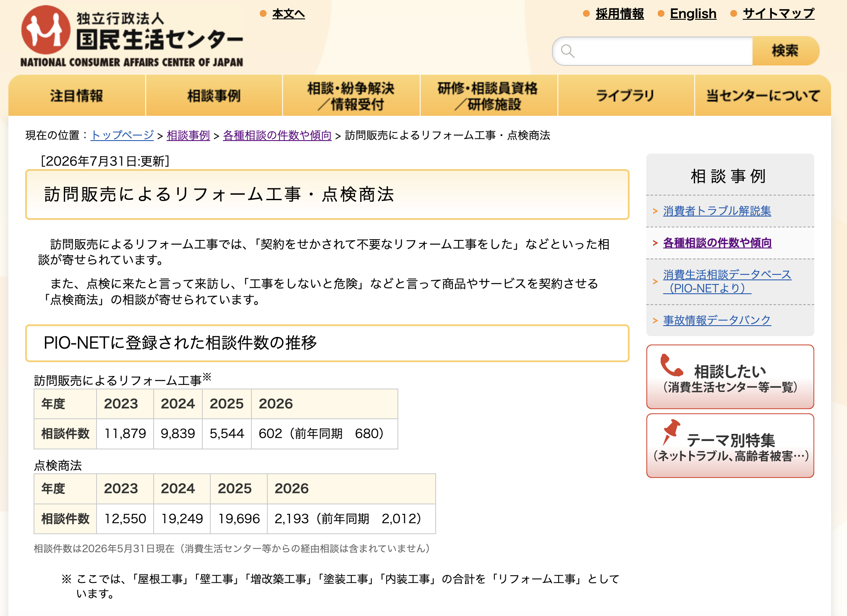Click the magnifying glass icon in search box
847x616 pixels.
[567, 51]
